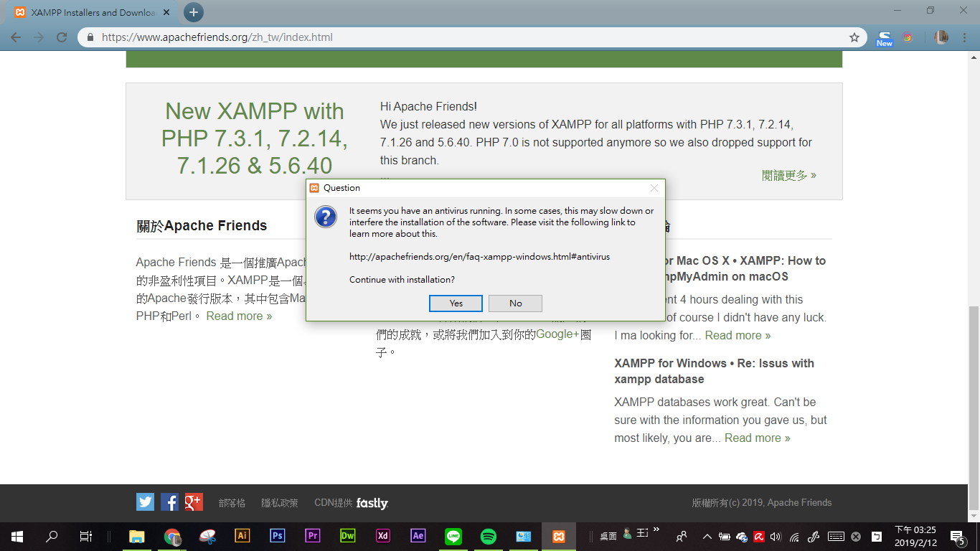Open the Facebook icon in the footer
Screen dimensions: 980x551
(169, 501)
